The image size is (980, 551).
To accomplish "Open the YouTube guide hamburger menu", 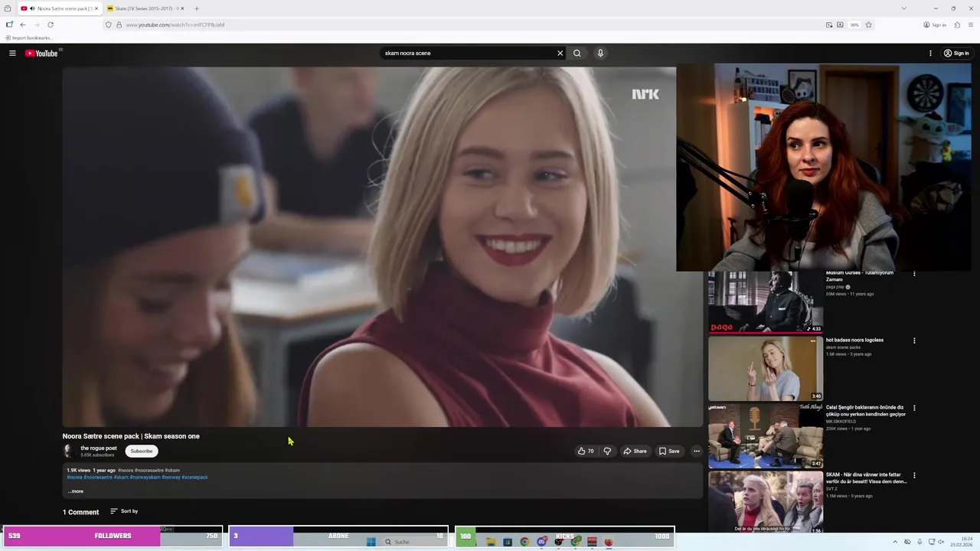I will tap(12, 53).
